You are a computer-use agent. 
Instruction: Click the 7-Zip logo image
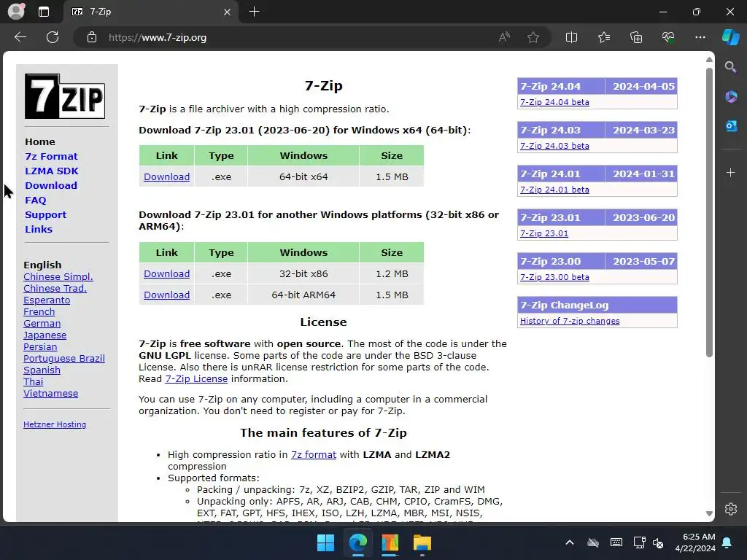coord(65,96)
